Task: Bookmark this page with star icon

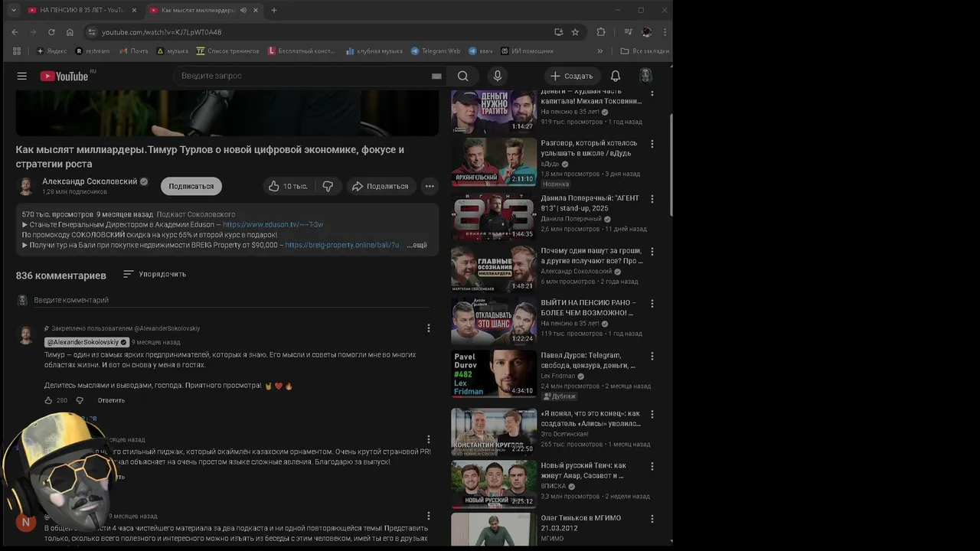Action: [x=575, y=32]
